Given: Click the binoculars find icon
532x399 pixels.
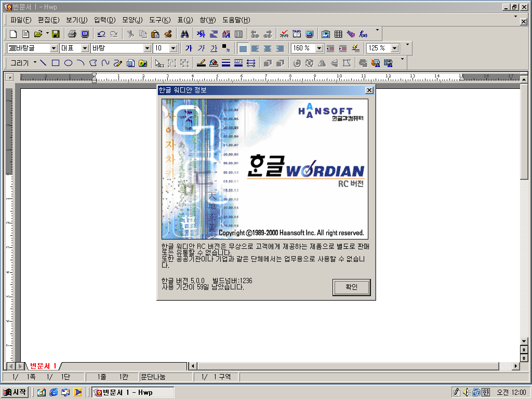Looking at the screenshot, I should pyautogui.click(x=184, y=34).
